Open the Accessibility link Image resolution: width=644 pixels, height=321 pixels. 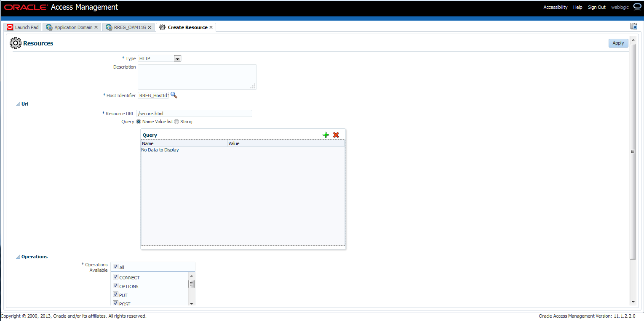tap(555, 7)
